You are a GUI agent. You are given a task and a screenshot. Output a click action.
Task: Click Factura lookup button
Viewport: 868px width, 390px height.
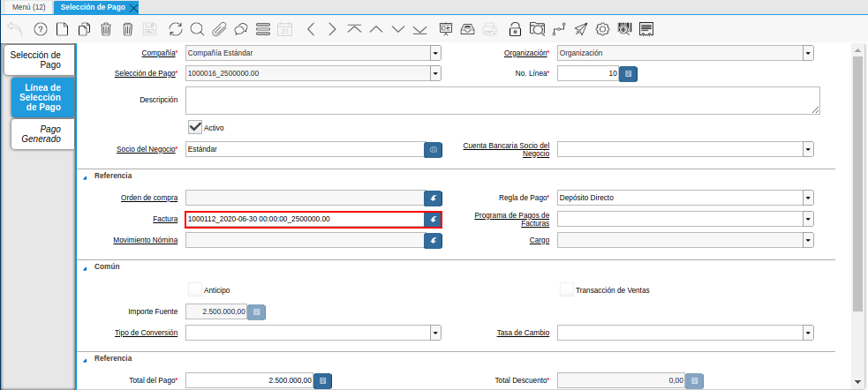(x=433, y=219)
